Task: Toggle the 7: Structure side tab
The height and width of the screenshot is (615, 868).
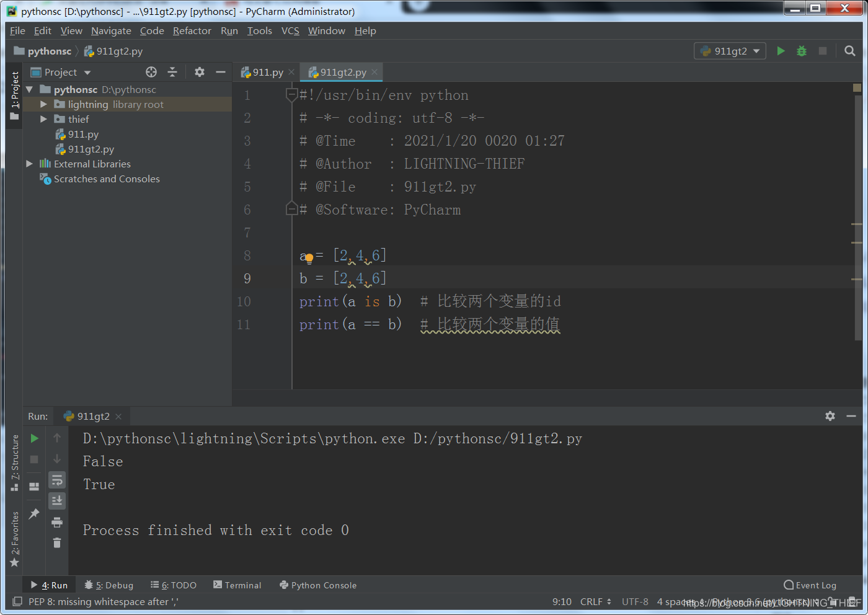Action: point(14,462)
